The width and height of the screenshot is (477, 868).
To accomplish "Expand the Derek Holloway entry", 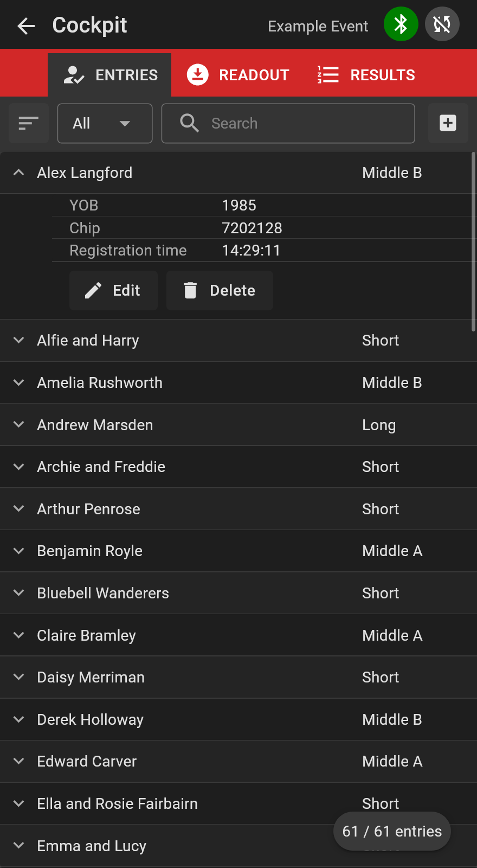I will (18, 719).
